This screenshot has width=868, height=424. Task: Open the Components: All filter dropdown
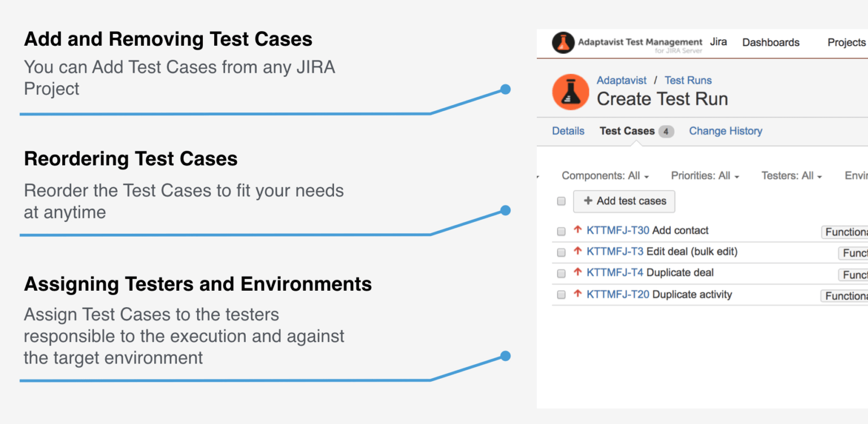pyautogui.click(x=605, y=176)
